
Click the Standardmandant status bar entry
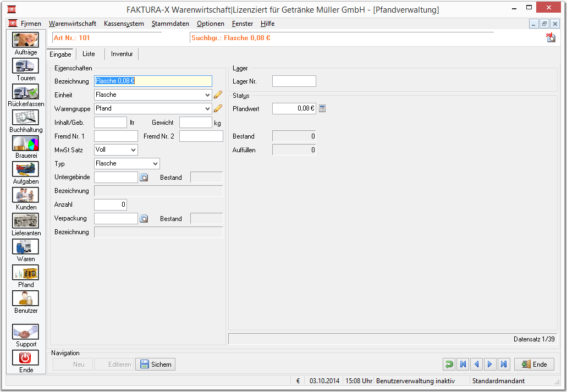498,381
